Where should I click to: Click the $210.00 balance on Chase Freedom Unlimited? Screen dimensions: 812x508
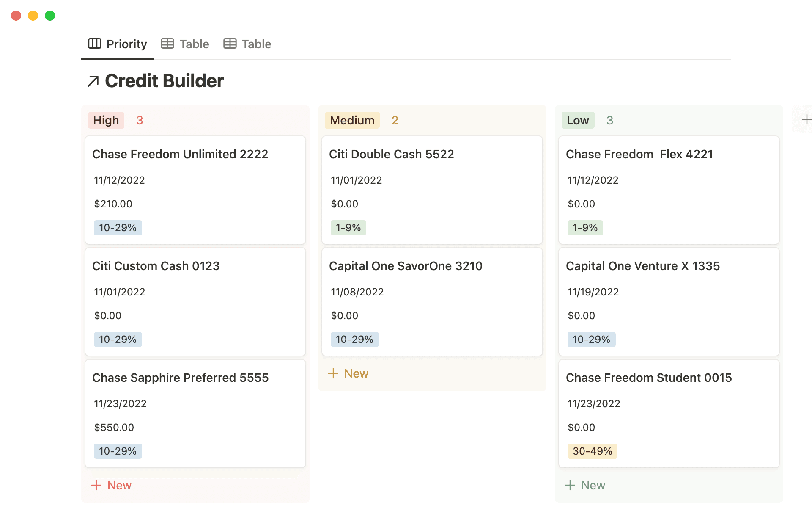(113, 204)
